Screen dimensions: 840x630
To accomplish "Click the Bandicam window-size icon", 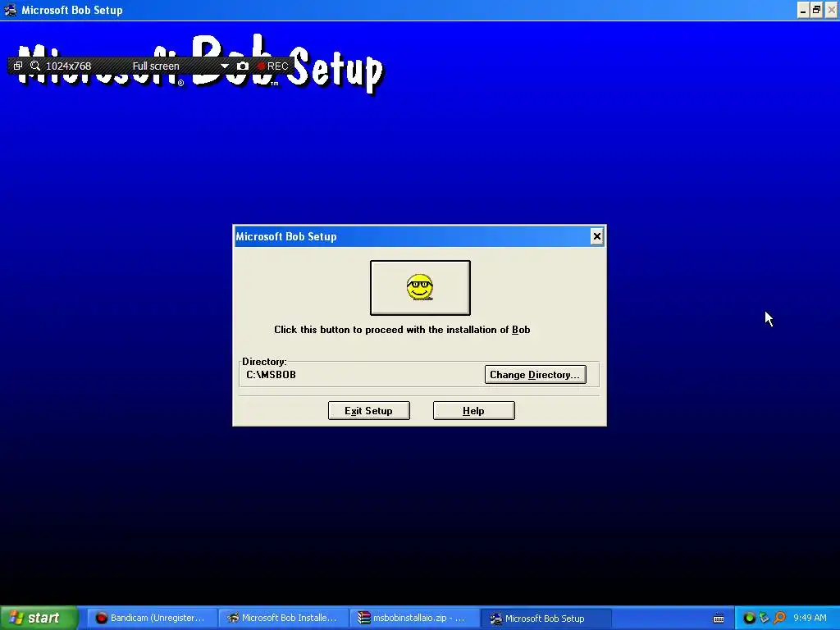I will point(18,66).
